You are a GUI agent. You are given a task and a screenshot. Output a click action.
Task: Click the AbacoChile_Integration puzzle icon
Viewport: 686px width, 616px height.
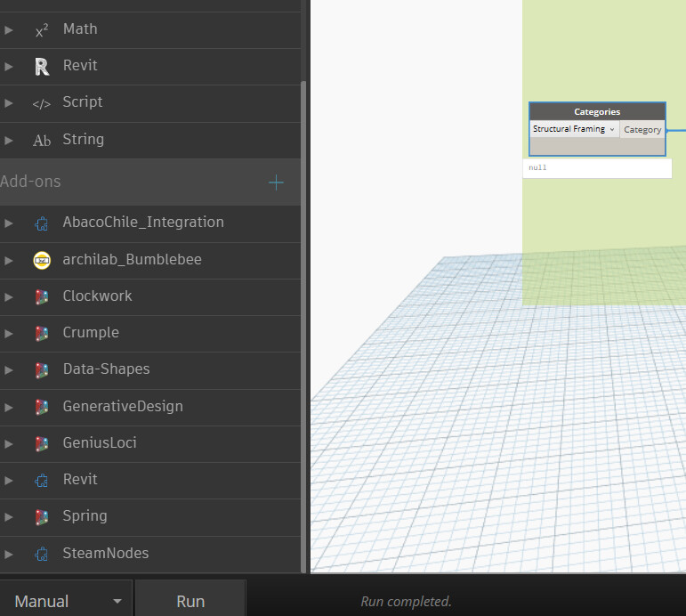[x=42, y=223]
